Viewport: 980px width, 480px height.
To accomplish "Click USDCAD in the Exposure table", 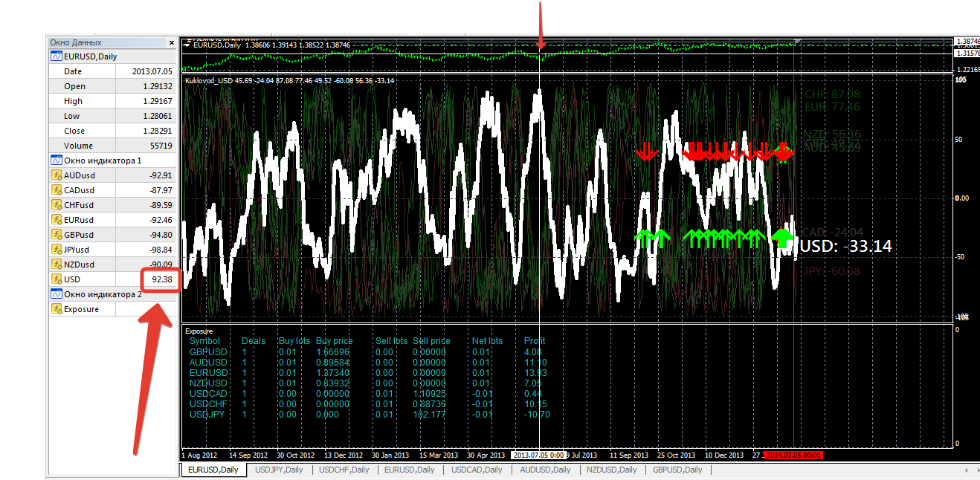I will click(208, 393).
